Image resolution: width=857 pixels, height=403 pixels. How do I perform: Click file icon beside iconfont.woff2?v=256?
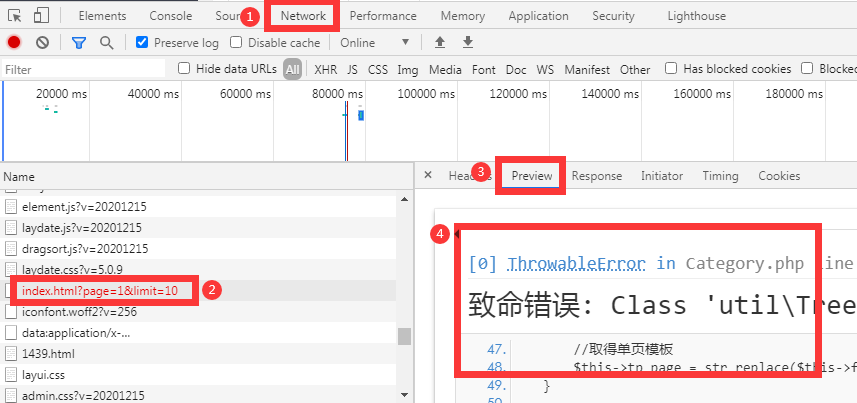tap(11, 312)
